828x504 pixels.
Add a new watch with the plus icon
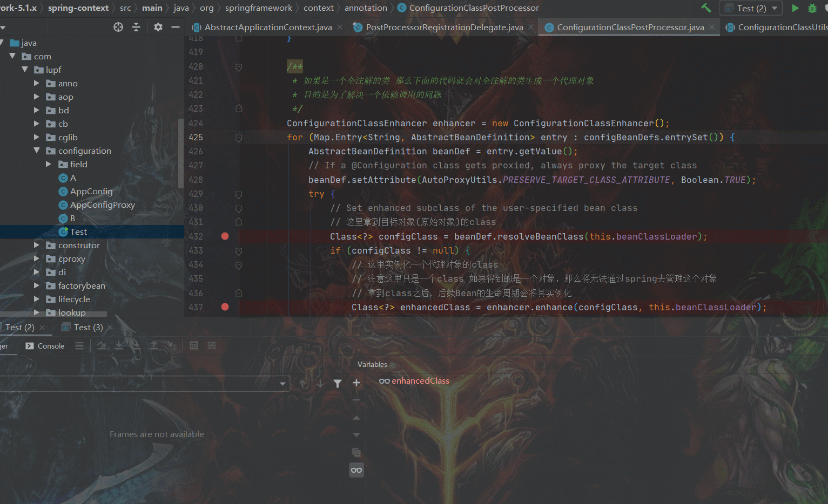[356, 383]
